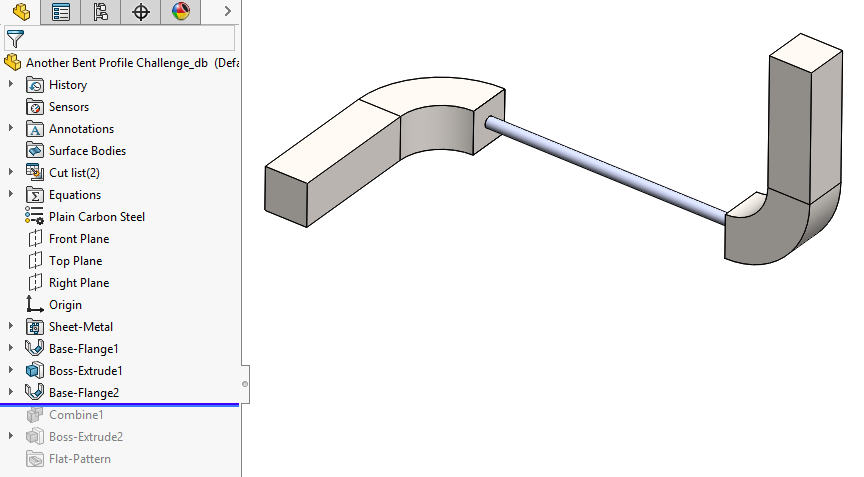Viewport: 864px width, 477px height.
Task: Click the Base-Flange1 icon
Action: (35, 348)
